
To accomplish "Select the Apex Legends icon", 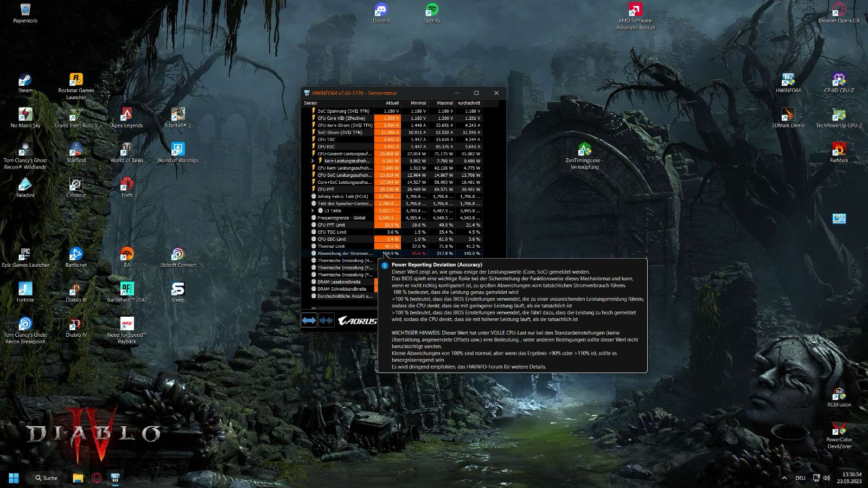I will (x=127, y=118).
